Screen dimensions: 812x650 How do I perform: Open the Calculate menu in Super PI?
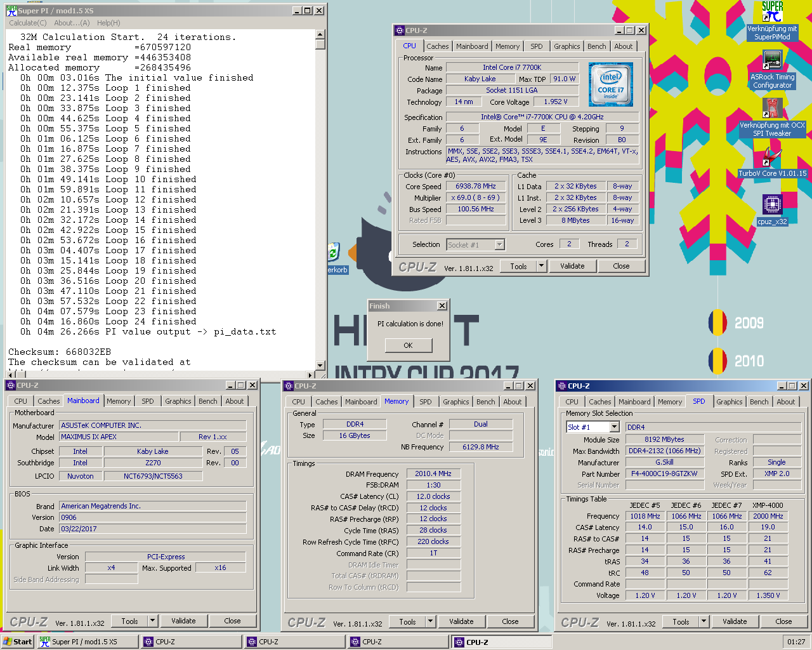pyautogui.click(x=28, y=23)
